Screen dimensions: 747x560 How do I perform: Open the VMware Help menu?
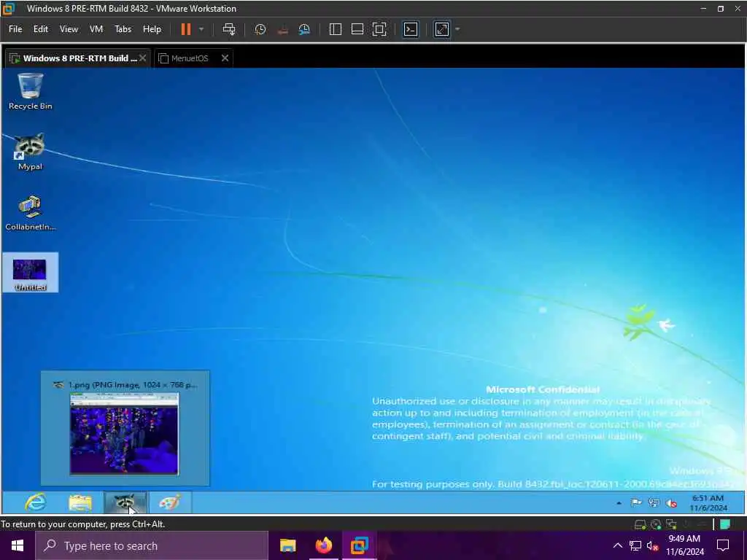tap(152, 29)
